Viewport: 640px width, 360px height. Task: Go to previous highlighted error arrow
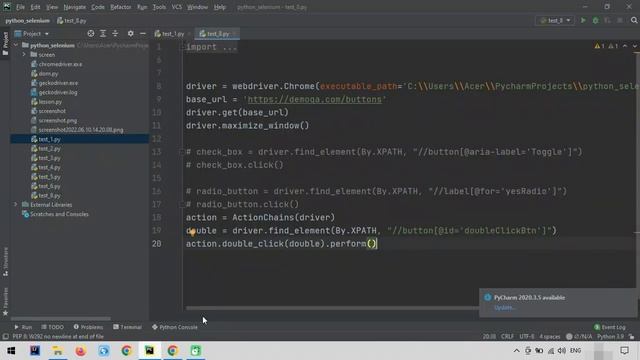pos(625,46)
